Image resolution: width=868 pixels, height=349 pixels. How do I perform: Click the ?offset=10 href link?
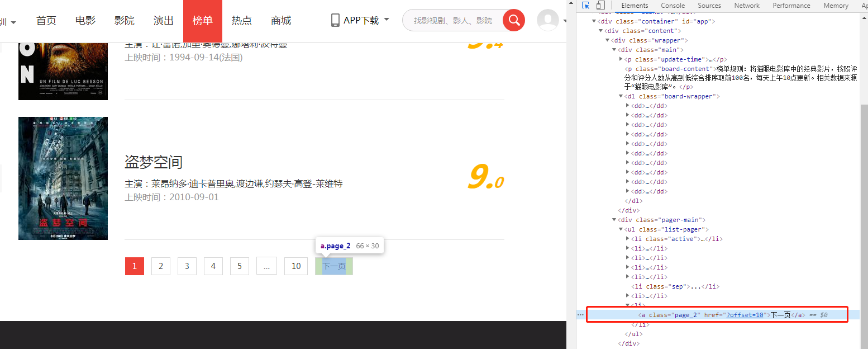tap(745, 314)
